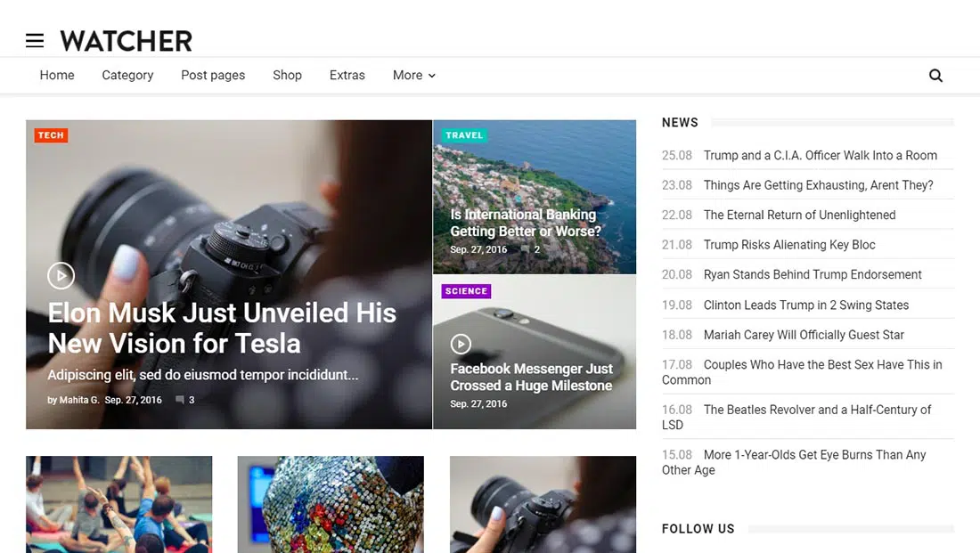Screen dimensions: 980x553
Task: Click the teal TRAVEL category tag
Action: [464, 135]
